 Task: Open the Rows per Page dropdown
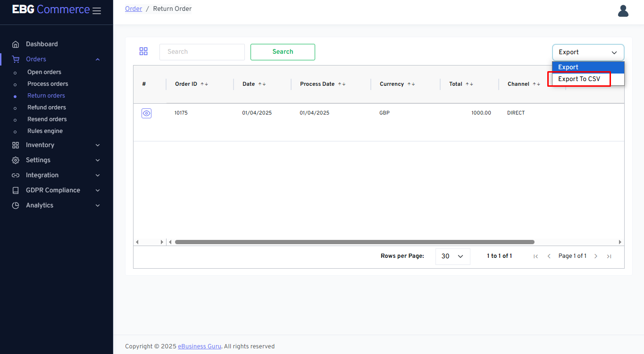[452, 256]
